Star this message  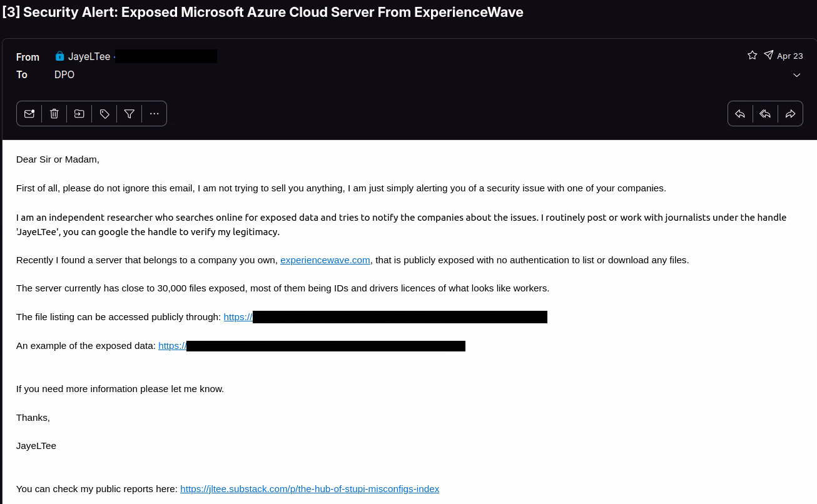click(752, 55)
